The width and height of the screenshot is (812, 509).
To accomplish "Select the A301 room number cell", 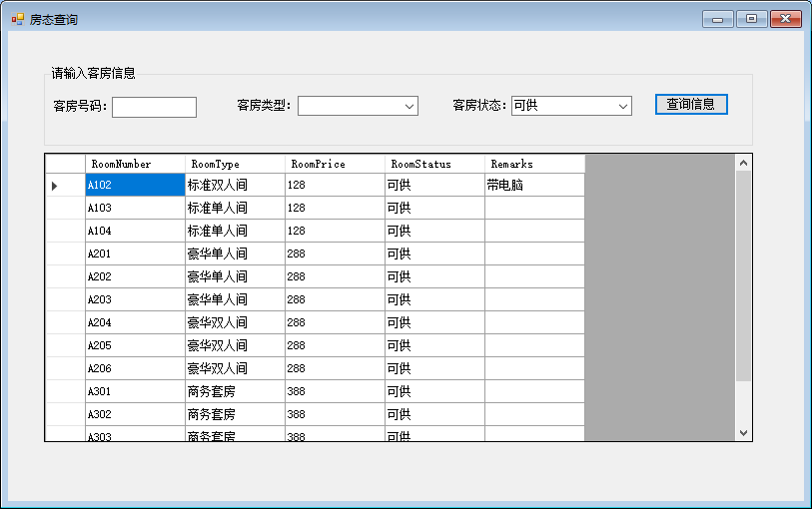I will [135, 391].
